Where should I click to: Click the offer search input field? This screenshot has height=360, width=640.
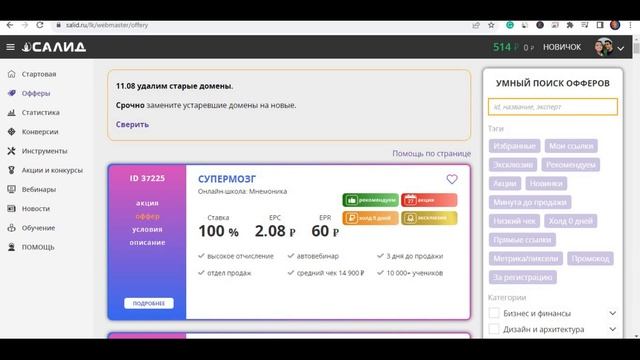pyautogui.click(x=553, y=107)
